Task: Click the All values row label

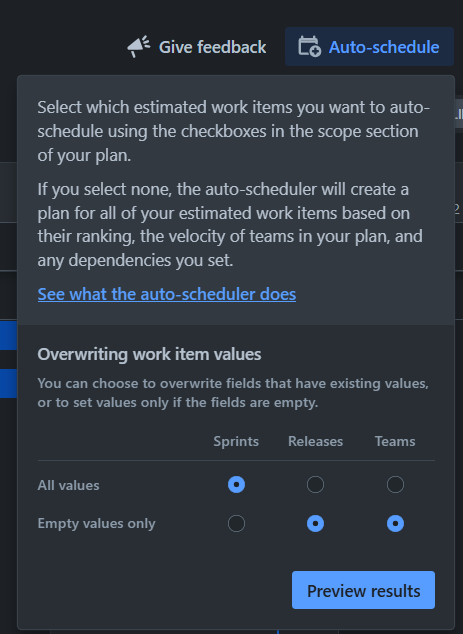Action: click(68, 485)
